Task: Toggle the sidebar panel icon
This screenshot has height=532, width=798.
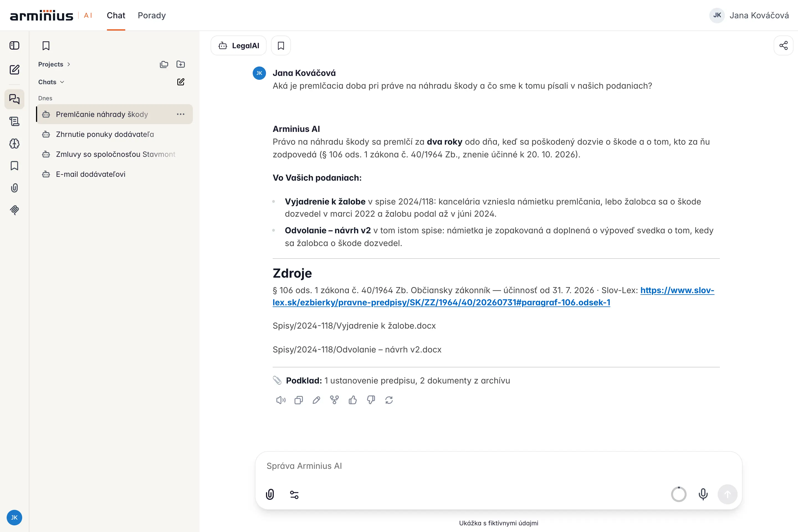Action: pos(14,45)
